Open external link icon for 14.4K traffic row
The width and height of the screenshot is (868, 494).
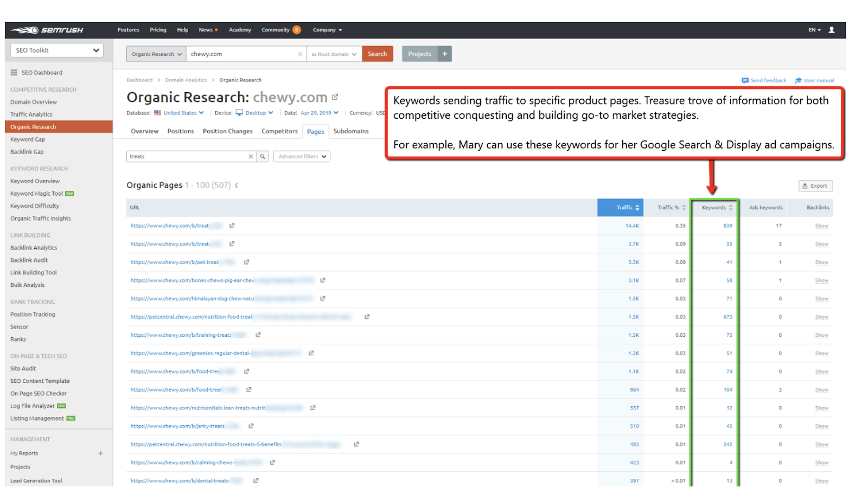coord(232,226)
